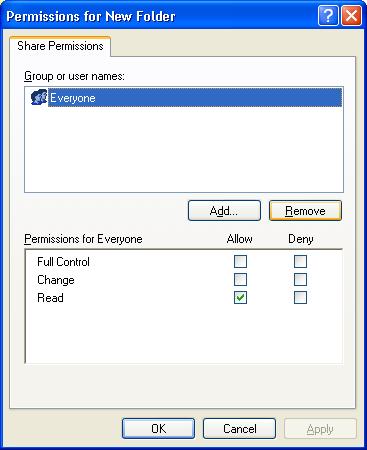367x450 pixels.
Task: Check the Deny box for Read
Action: point(300,298)
